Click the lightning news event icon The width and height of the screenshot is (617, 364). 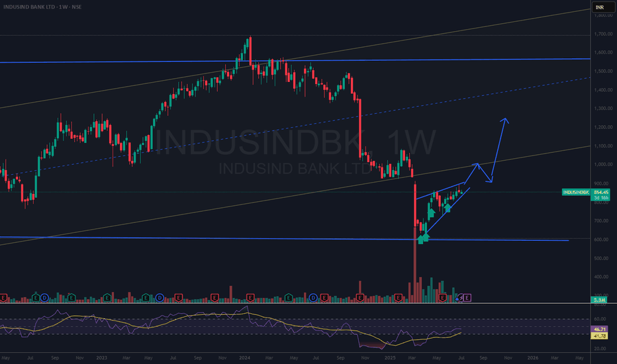click(459, 298)
